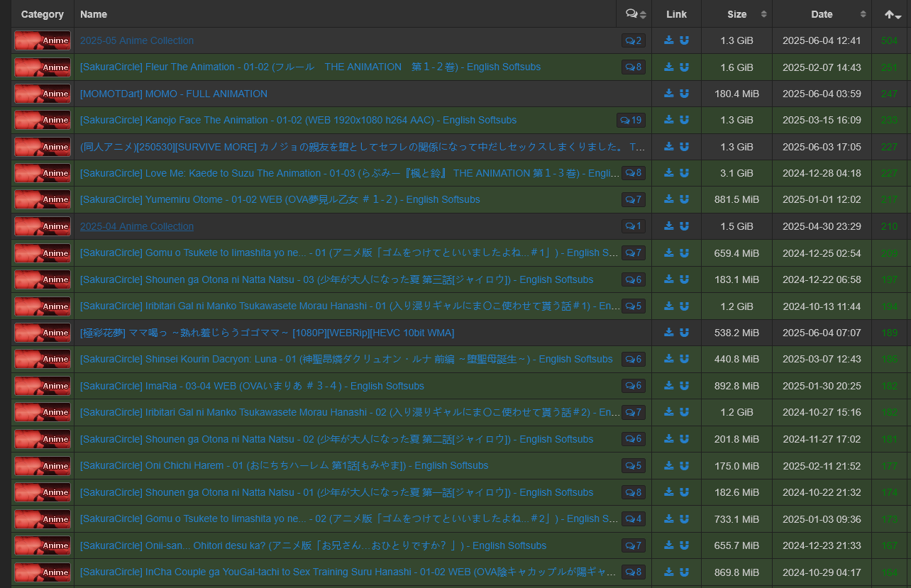Click the seeder count 504
The height and width of the screenshot is (588, 911).
(889, 40)
